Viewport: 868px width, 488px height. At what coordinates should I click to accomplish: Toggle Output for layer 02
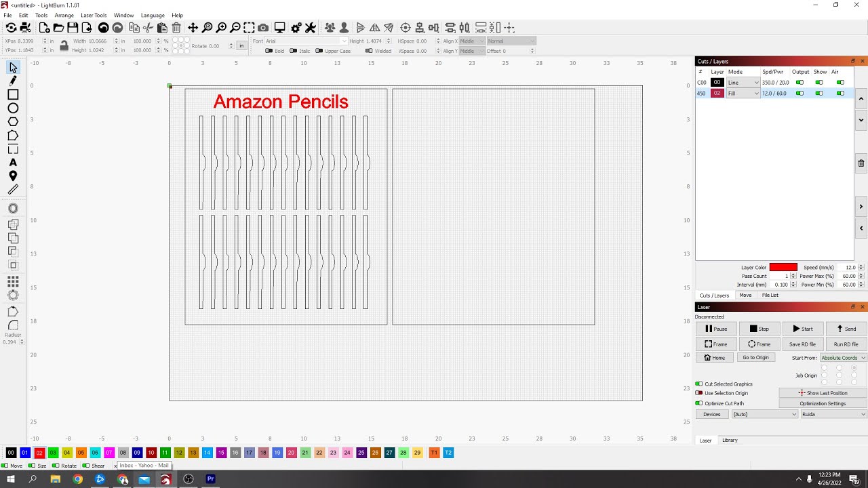pos(800,94)
